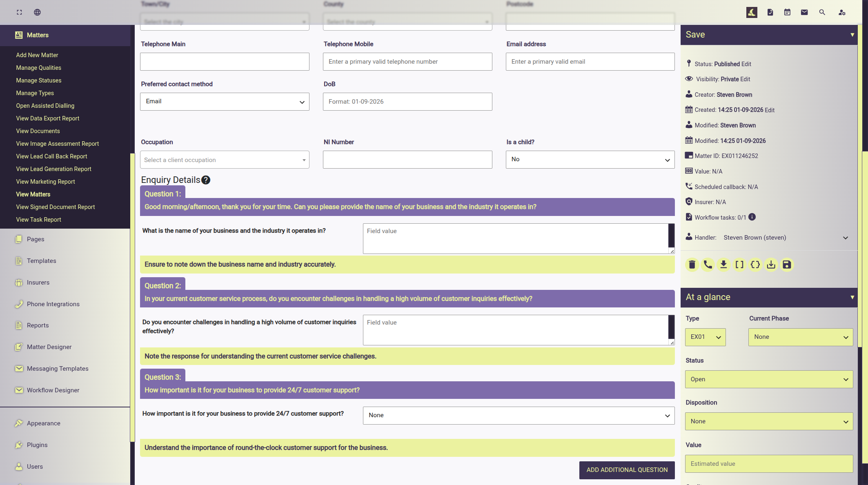Image resolution: width=868 pixels, height=485 pixels.
Task: Edit the Created date link
Action: click(x=770, y=110)
